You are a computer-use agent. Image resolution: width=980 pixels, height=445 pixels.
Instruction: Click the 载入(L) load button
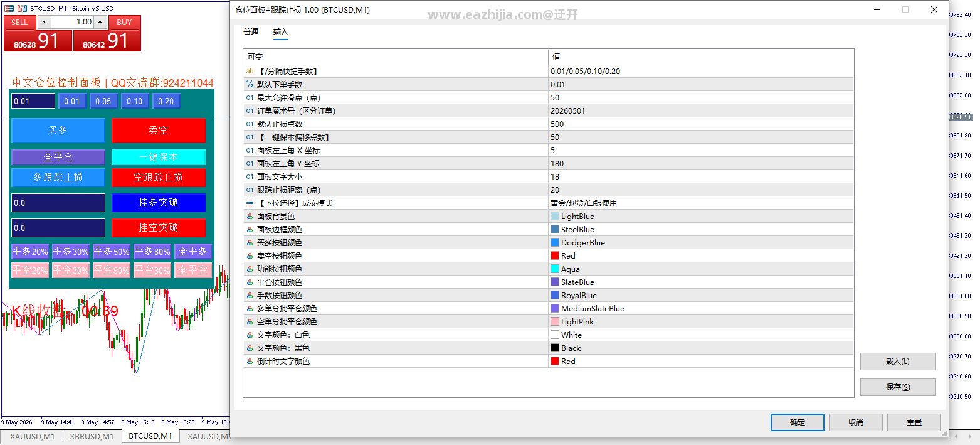click(x=898, y=362)
